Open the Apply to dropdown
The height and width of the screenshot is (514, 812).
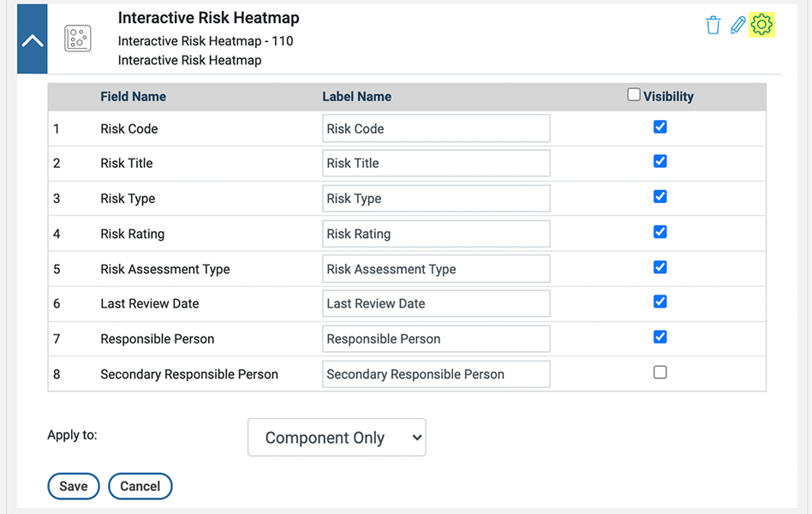[x=337, y=438]
